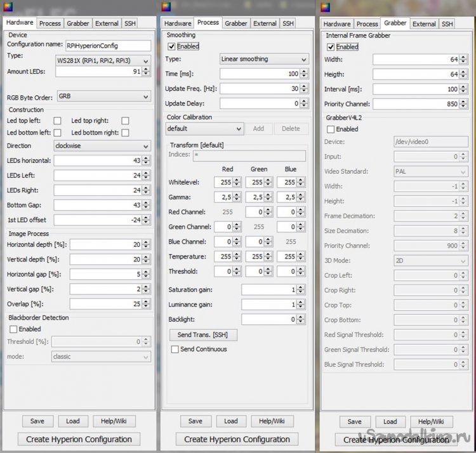This screenshot has width=476, height=453.
Task: Increase the Amount LEDs value by one
Action: pos(147,69)
